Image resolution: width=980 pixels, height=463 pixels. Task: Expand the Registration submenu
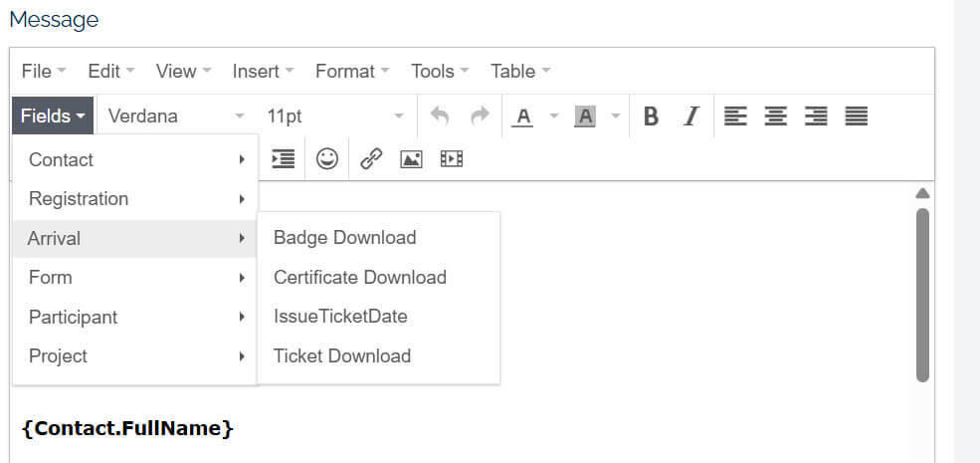134,199
